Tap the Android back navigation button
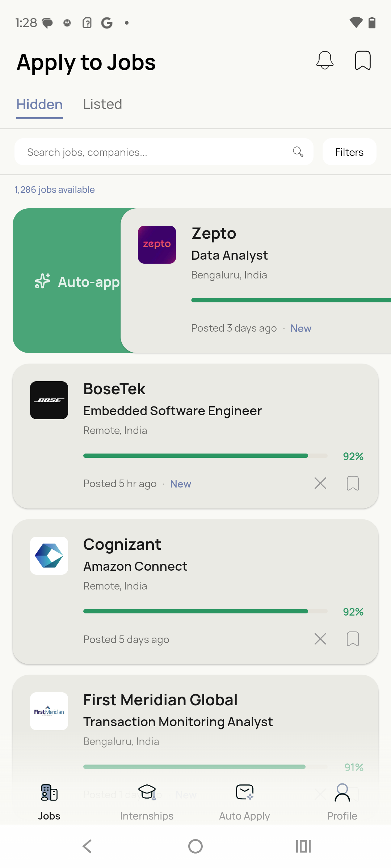 tap(87, 846)
